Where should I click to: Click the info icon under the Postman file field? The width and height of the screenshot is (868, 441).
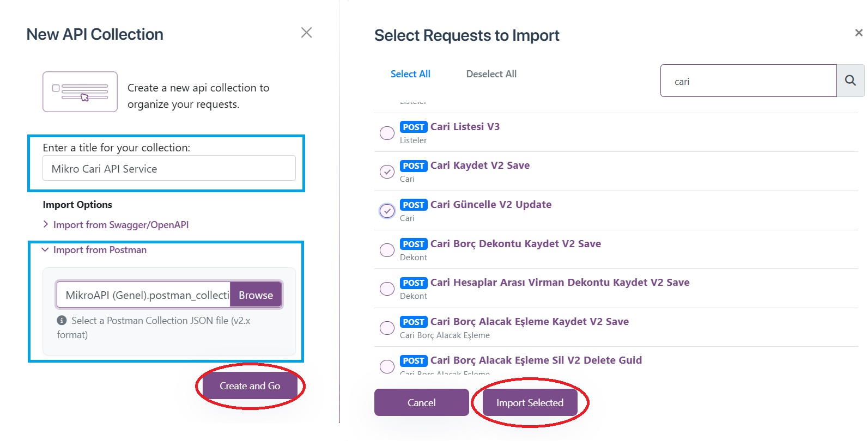point(62,321)
